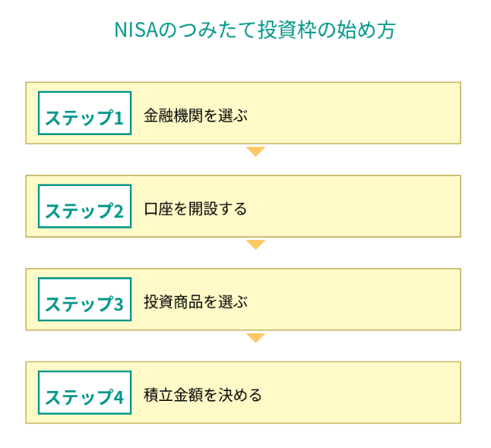Click the digit 2 in the second step badge
The height and width of the screenshot is (448, 491).
(x=119, y=212)
